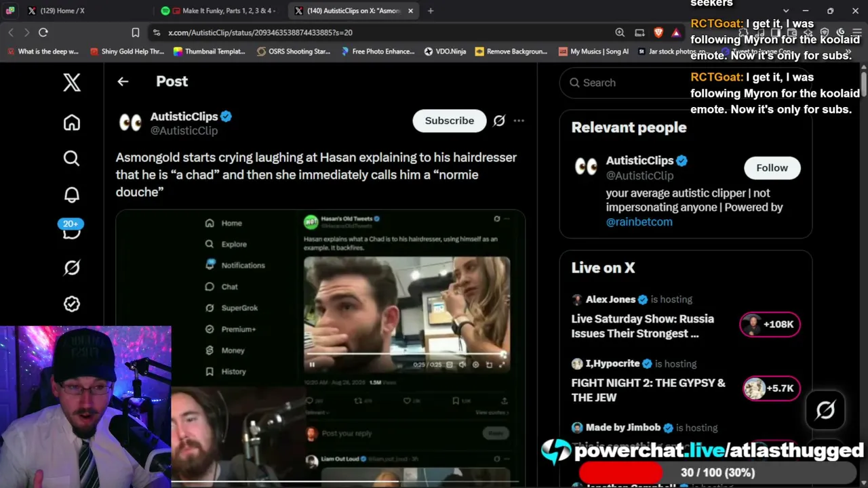868x488 pixels.
Task: Open the @rainbetcom profile link
Action: 639,222
